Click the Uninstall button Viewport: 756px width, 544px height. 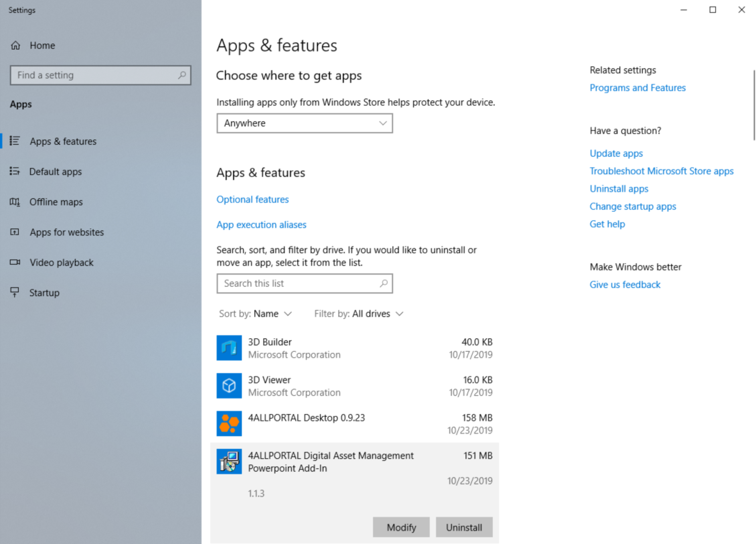pos(464,527)
